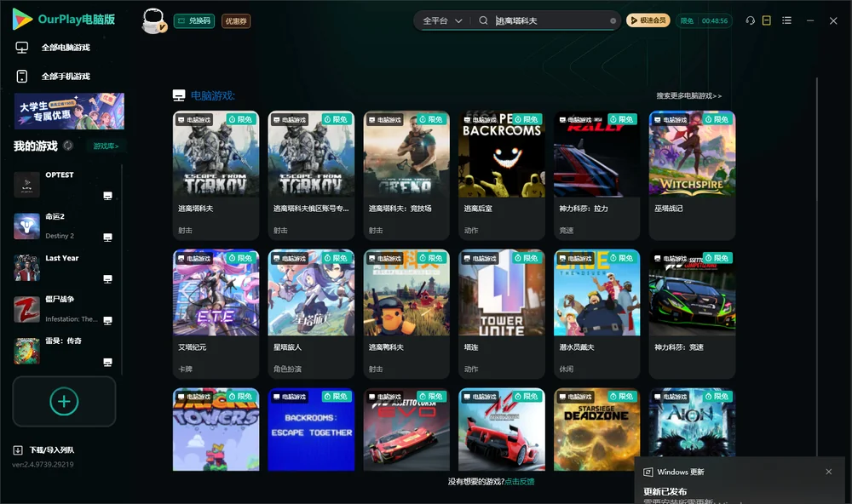Click the PC icon on the Last Year row
The height and width of the screenshot is (504, 852).
point(107,279)
